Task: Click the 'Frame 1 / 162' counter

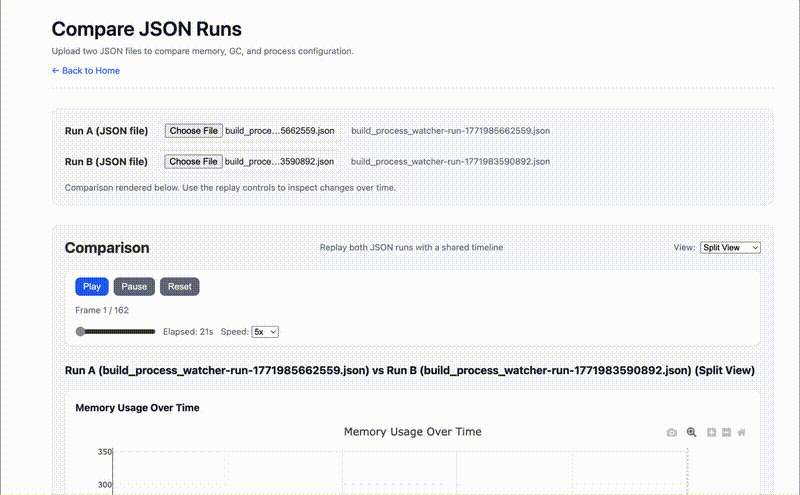Action: pyautogui.click(x=102, y=310)
